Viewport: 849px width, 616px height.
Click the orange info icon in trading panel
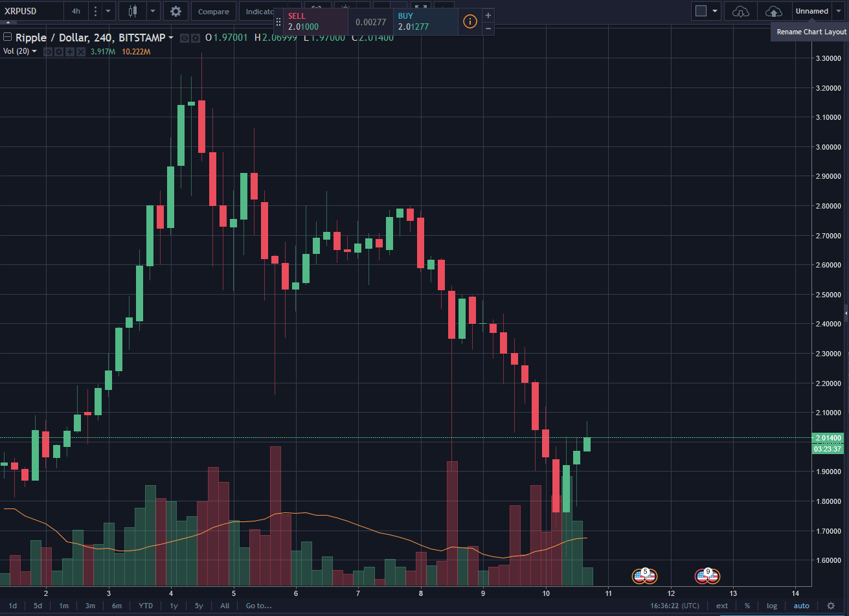470,21
